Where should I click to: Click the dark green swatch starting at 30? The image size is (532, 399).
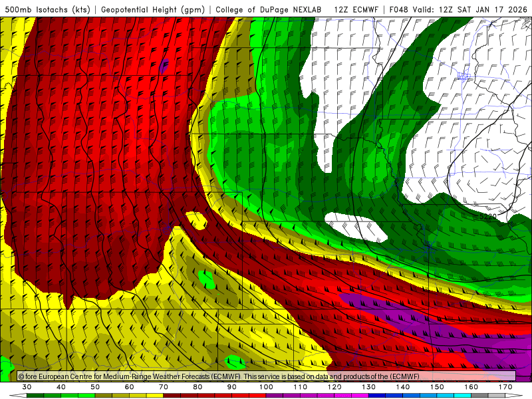pos(35,396)
